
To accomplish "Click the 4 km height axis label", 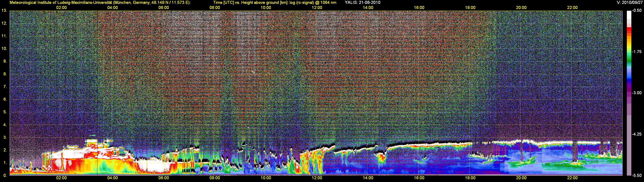I will tap(5, 125).
